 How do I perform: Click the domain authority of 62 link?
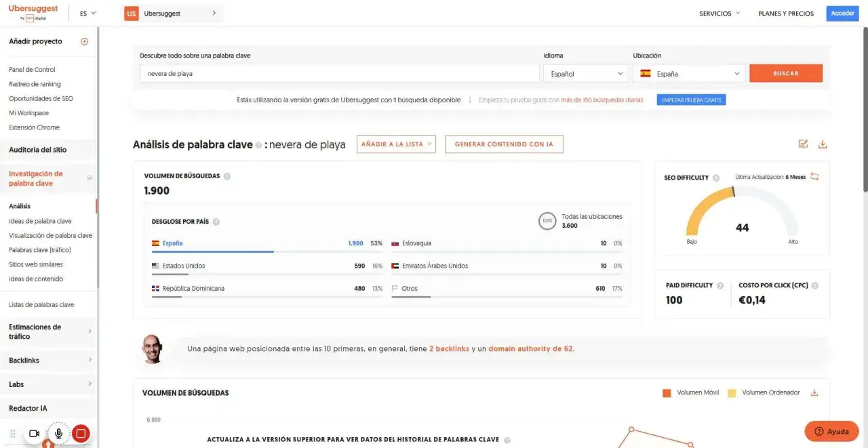click(530, 349)
